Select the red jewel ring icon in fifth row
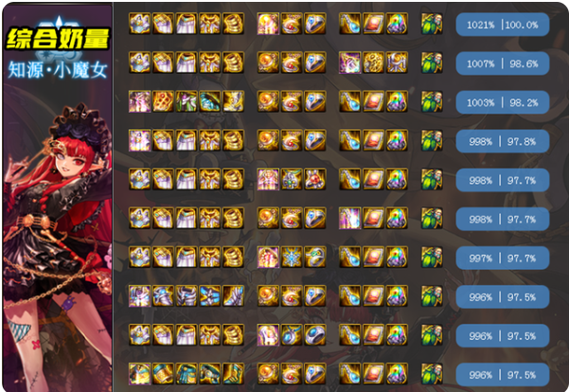 tap(314, 179)
